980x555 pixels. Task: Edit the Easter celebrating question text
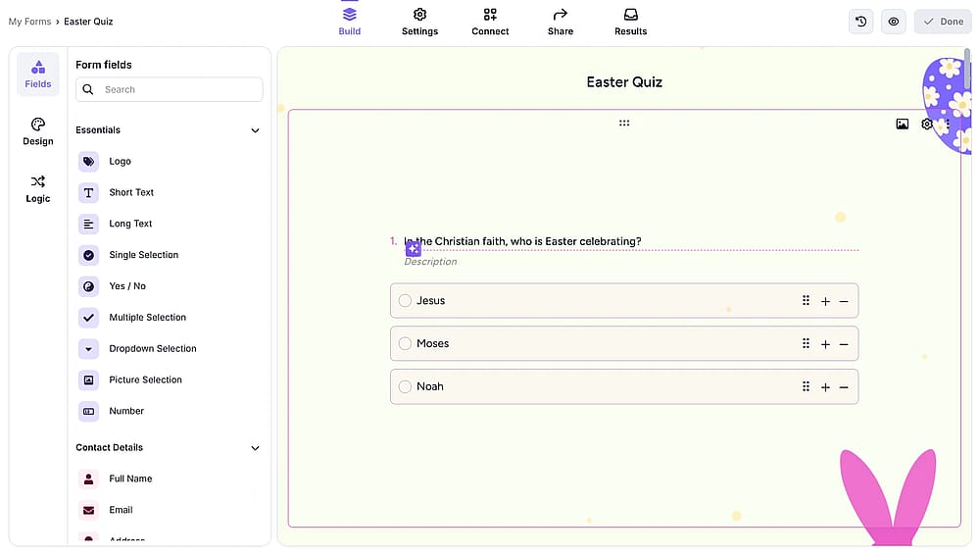click(522, 241)
